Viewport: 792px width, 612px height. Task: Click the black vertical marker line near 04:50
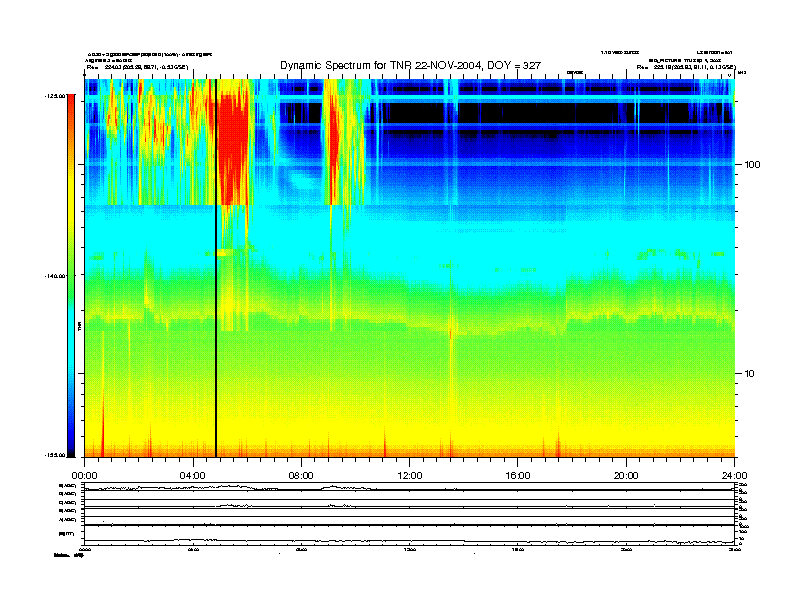click(216, 268)
